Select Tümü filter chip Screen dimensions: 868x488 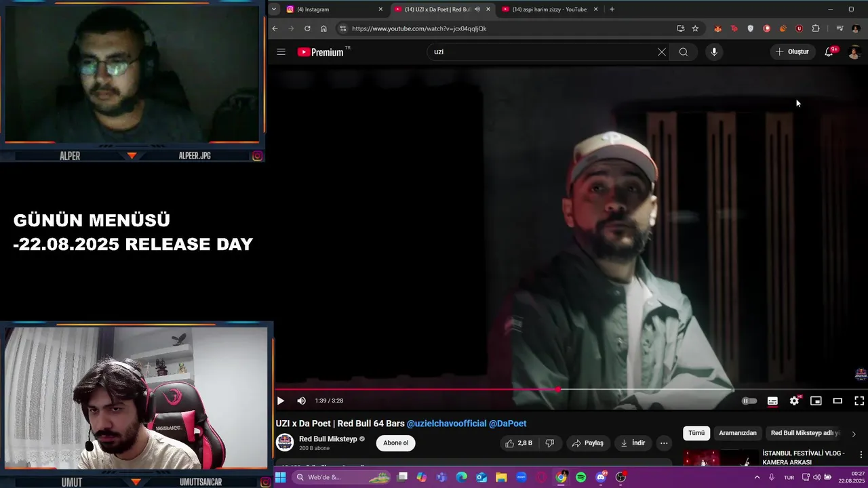click(x=696, y=433)
